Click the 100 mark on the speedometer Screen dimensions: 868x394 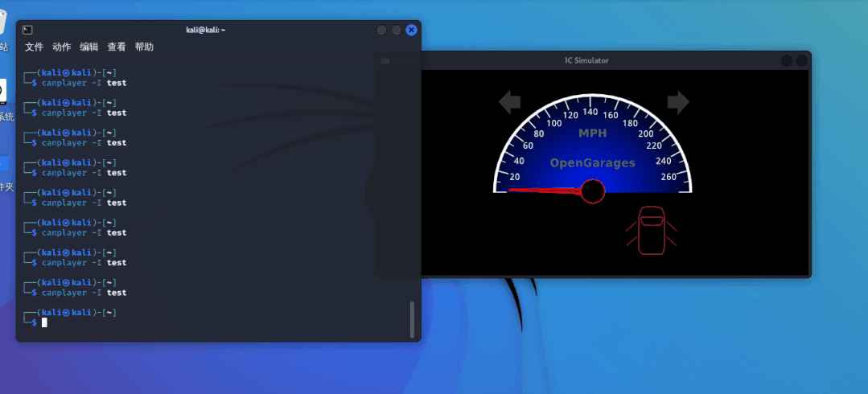pyautogui.click(x=554, y=123)
